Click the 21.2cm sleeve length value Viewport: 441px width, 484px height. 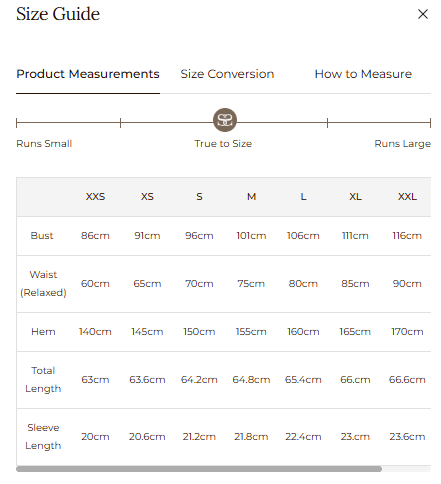click(199, 437)
